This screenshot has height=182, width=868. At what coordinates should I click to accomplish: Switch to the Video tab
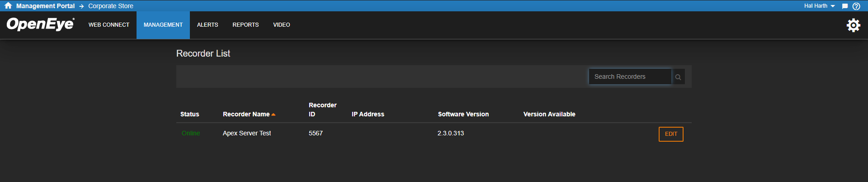coord(282,25)
